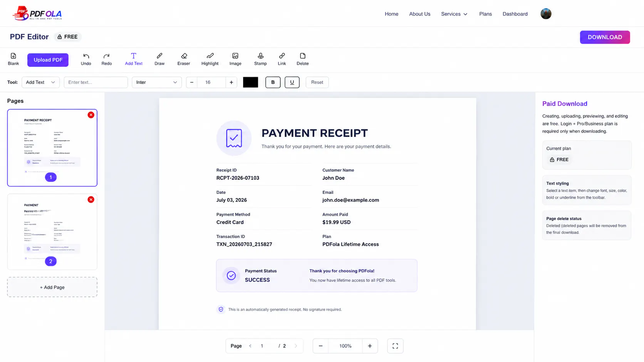Zoom out of the document

320,346
